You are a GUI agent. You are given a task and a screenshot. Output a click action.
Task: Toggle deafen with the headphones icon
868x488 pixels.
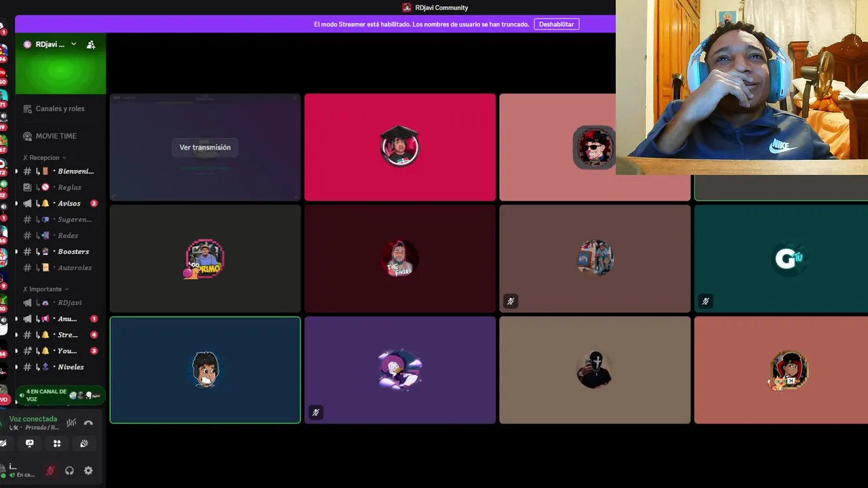[69, 470]
